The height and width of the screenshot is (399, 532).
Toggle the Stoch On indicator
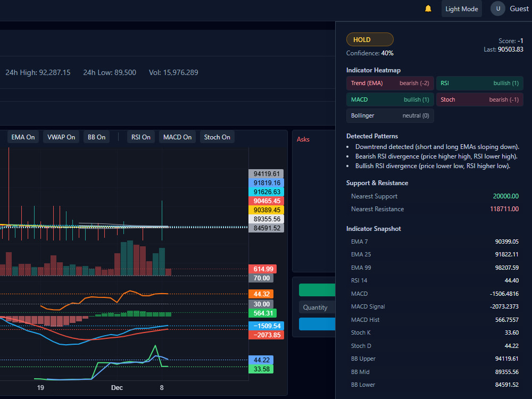point(217,137)
